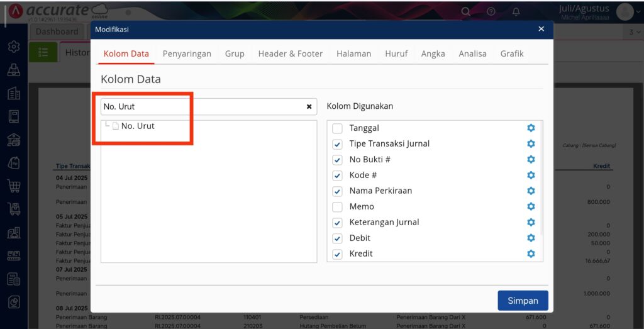Uncheck the Kredit checkbox
This screenshot has height=329, width=644.
click(x=337, y=254)
